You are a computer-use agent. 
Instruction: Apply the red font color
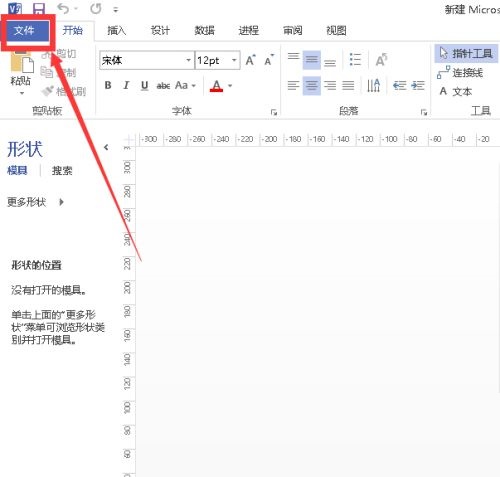coord(216,86)
